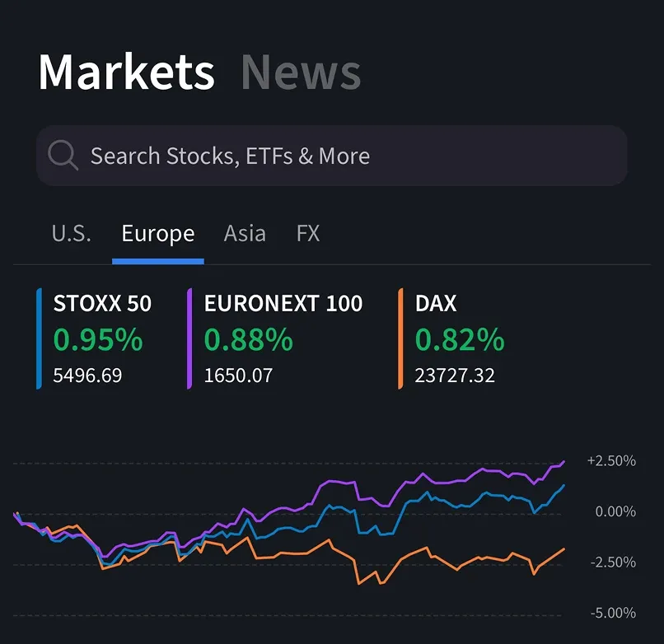Click STOXX 50's 0.95% change
The image size is (664, 644).
[98, 339]
